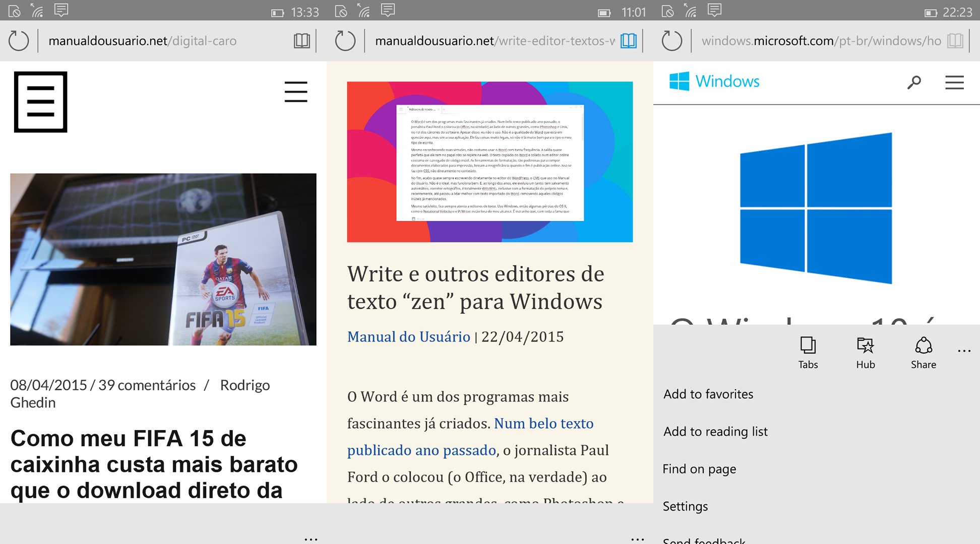Open hamburger menu on Windows site

point(954,82)
